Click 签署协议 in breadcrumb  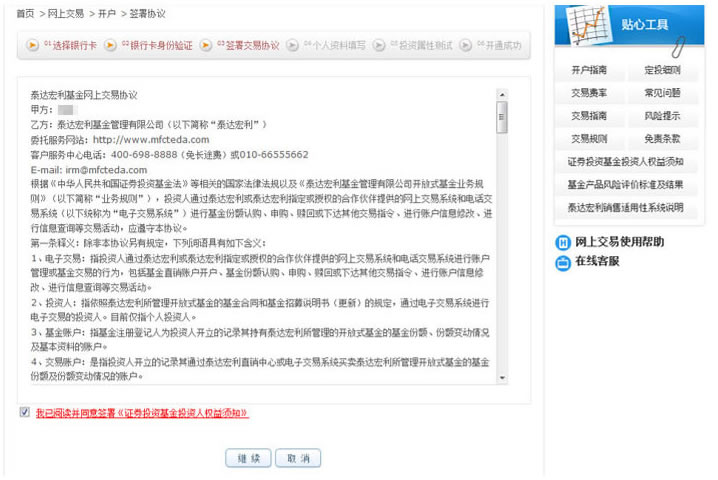coord(147,14)
